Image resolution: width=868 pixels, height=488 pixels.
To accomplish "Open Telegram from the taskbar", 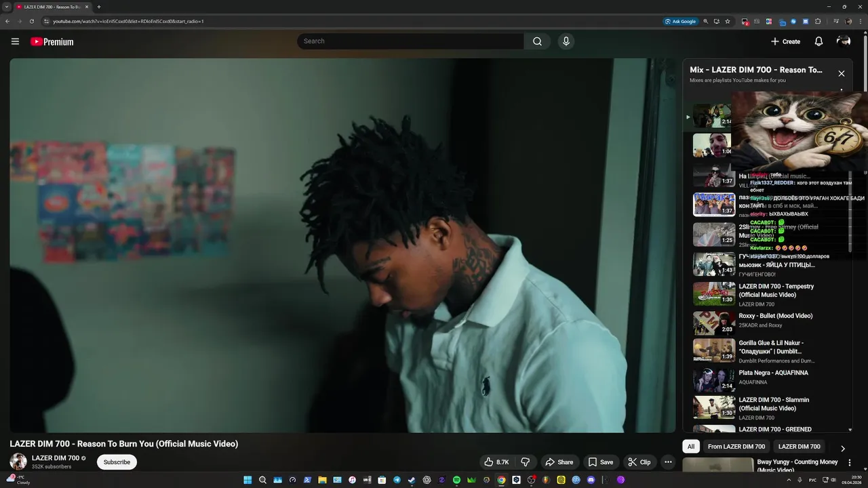I will click(x=397, y=480).
